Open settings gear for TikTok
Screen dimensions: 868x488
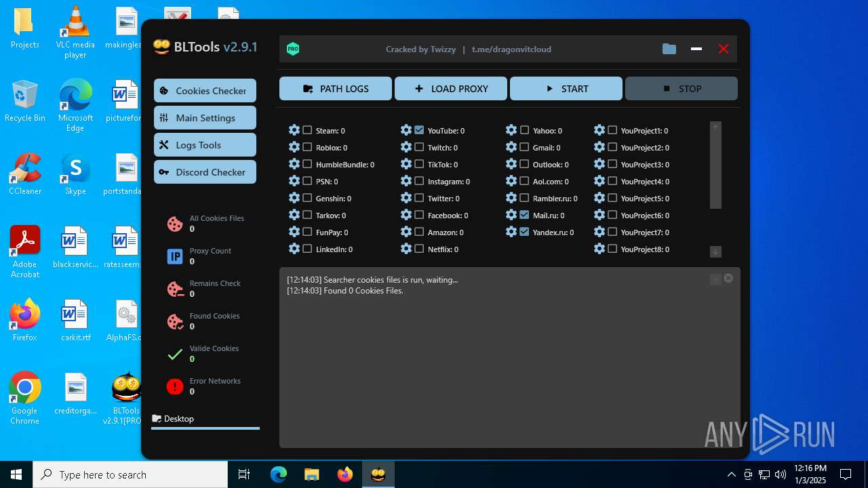406,164
